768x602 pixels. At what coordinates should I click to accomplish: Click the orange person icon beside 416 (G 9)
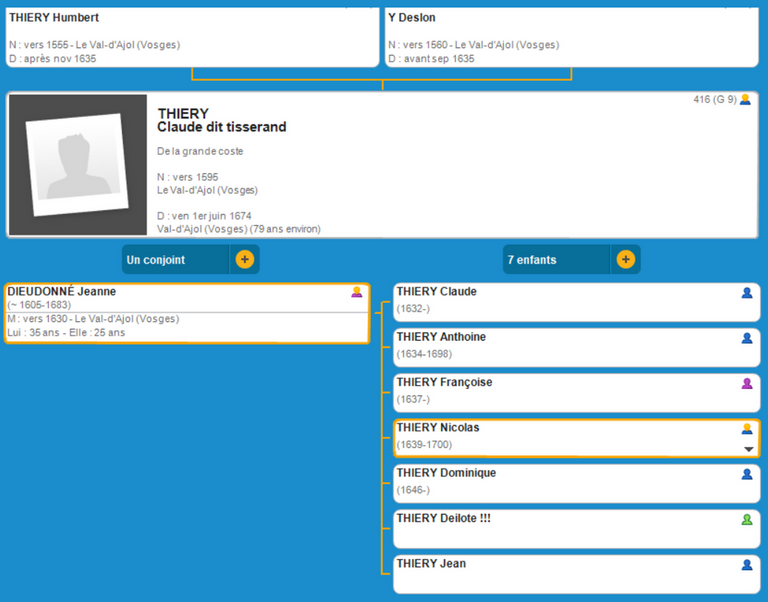[x=745, y=100]
